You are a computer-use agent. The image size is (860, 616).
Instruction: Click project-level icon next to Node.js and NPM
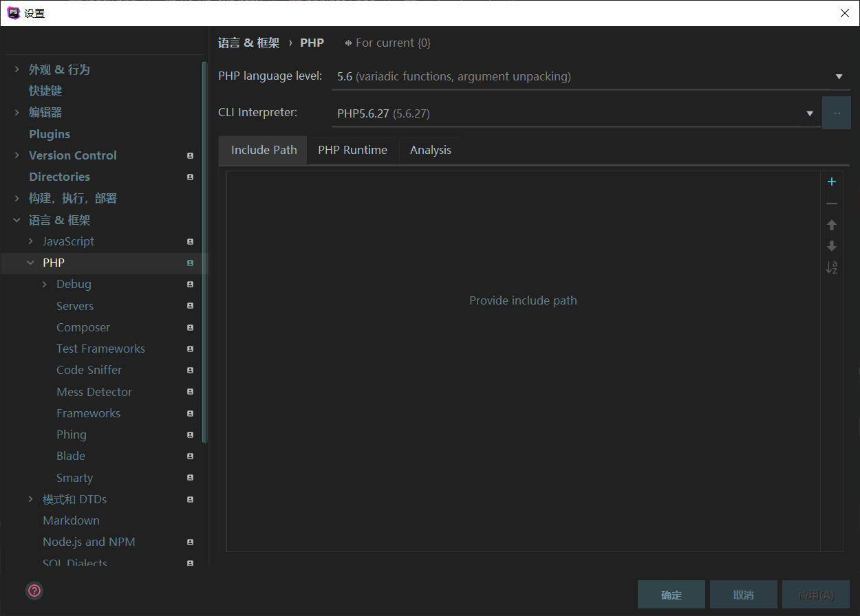coord(190,542)
